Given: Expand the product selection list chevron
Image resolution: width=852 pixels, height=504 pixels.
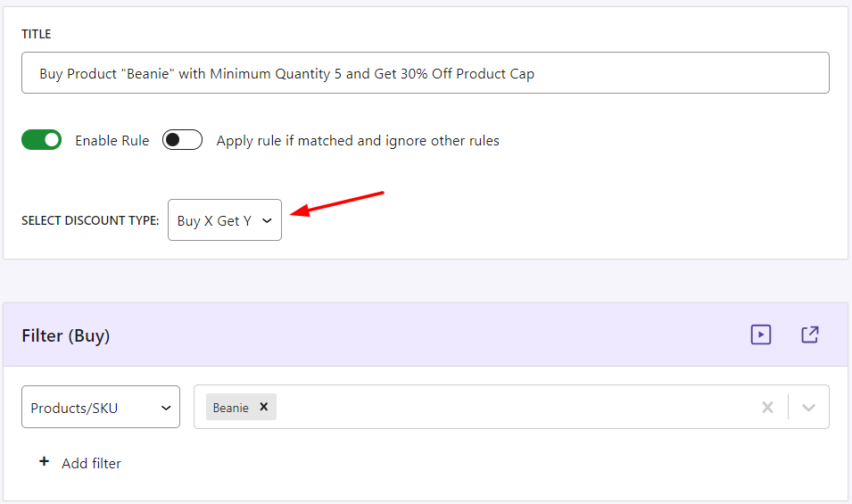Looking at the screenshot, I should click(808, 408).
